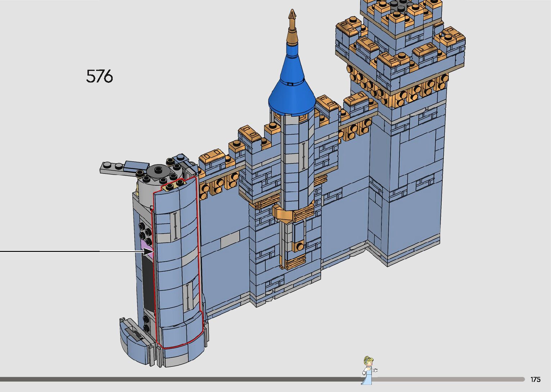Screen dimensions: 551x392
Task: Select the arrow slit on the central turret
Action: point(303,156)
